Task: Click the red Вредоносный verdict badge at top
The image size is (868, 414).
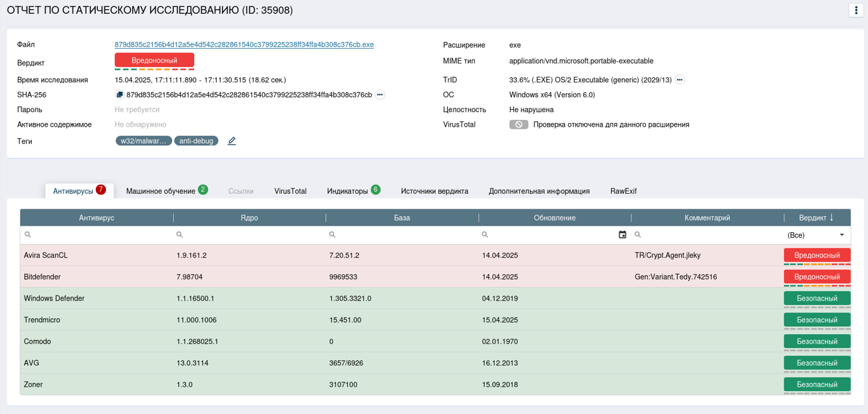Action: 154,60
